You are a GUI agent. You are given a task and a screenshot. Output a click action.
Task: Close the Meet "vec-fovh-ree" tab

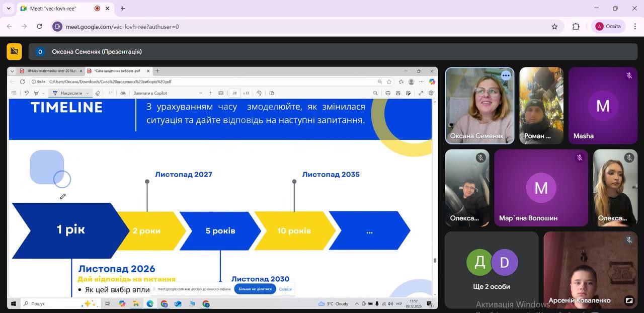point(107,9)
